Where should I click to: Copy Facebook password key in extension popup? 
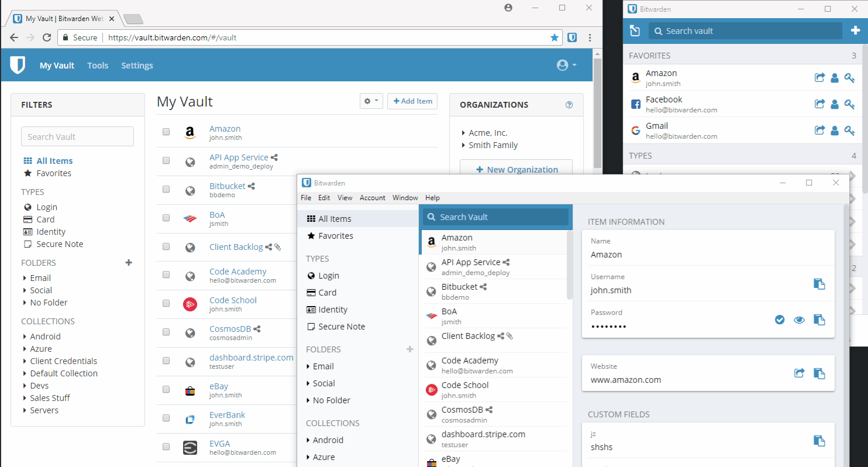point(850,104)
